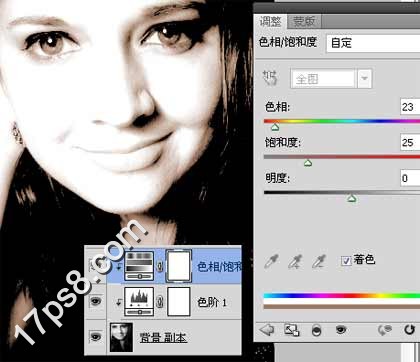Click the expanded view panel icon

[x=291, y=330]
